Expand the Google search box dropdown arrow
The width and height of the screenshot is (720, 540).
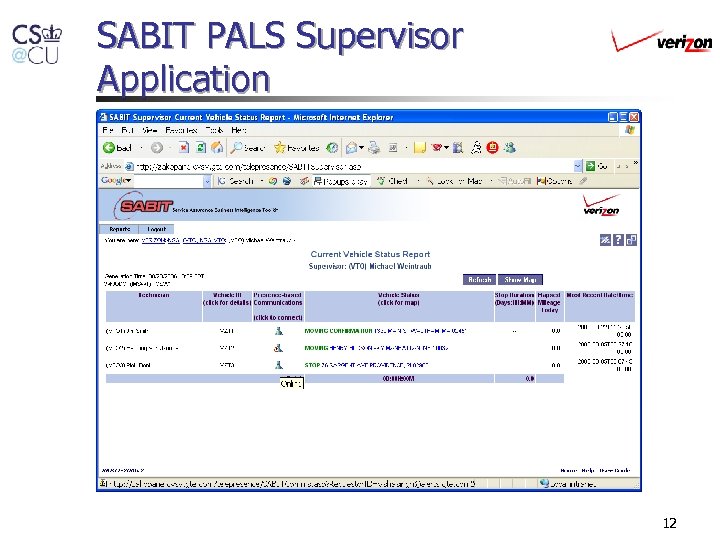pyautogui.click(x=207, y=181)
